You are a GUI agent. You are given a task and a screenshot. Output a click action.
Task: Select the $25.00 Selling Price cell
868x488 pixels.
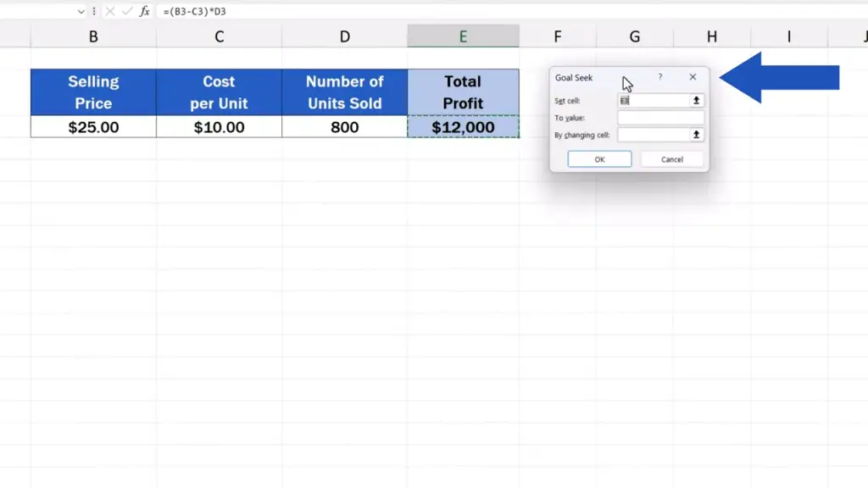[x=93, y=127]
